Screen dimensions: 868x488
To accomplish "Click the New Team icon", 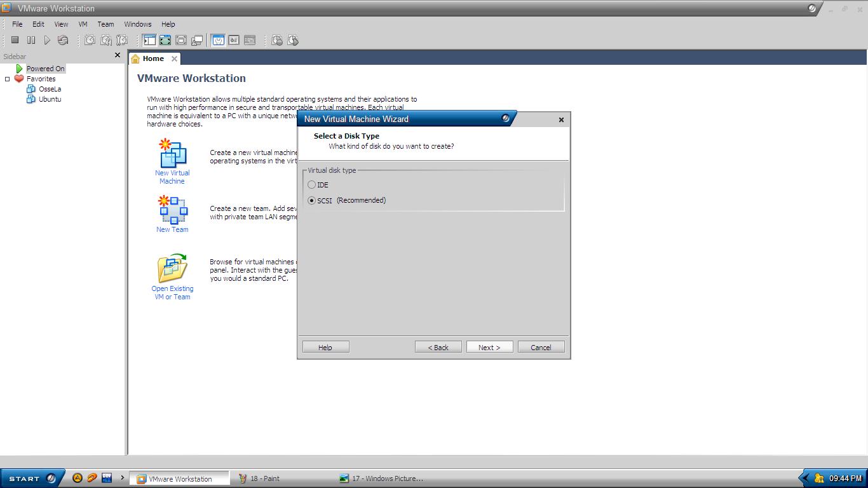I will 172,210.
